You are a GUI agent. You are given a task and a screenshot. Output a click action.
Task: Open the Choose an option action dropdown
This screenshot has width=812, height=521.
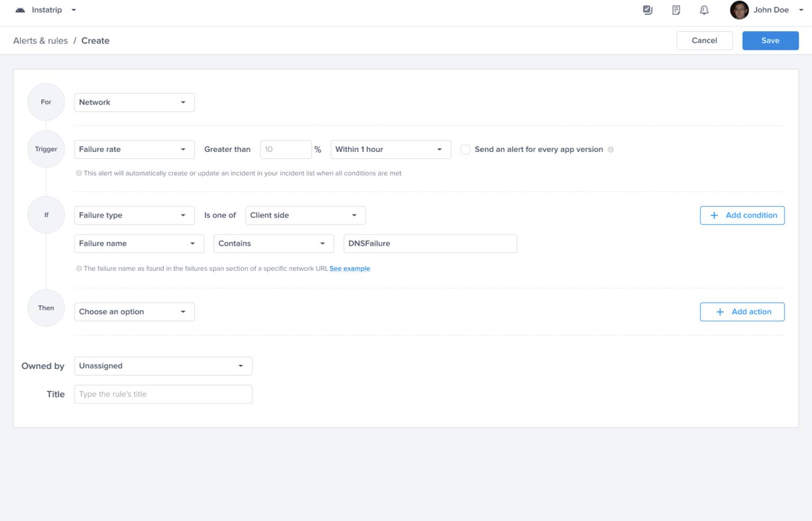134,312
